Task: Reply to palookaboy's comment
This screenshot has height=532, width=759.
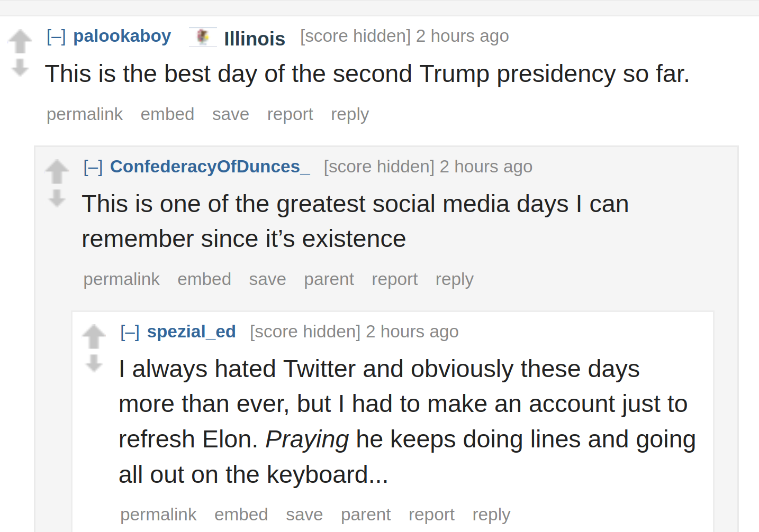Action: point(350,114)
